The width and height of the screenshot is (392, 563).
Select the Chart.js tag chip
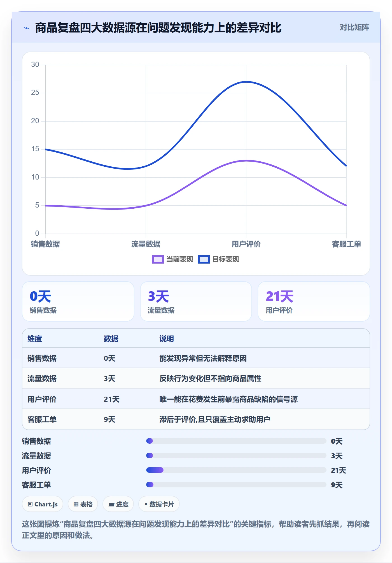(43, 504)
